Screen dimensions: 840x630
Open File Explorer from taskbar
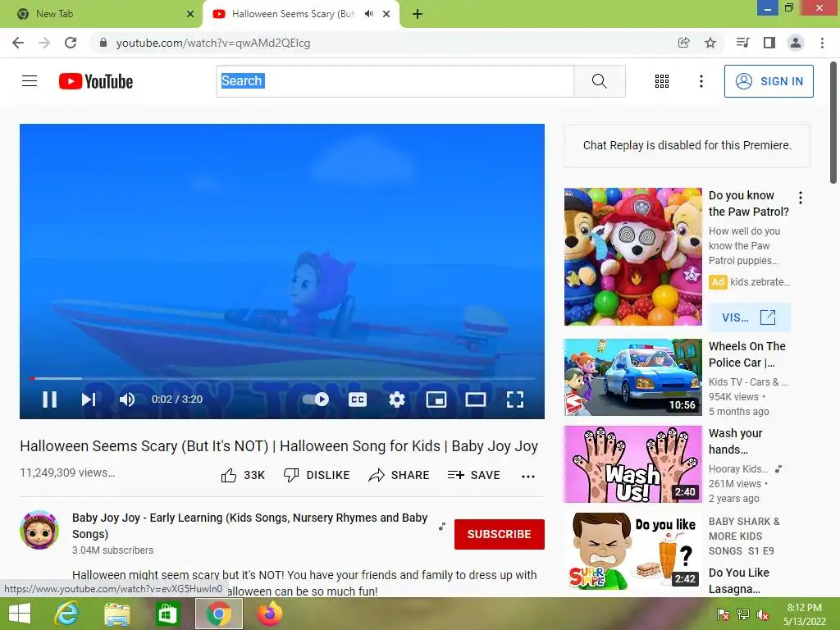pyautogui.click(x=116, y=614)
